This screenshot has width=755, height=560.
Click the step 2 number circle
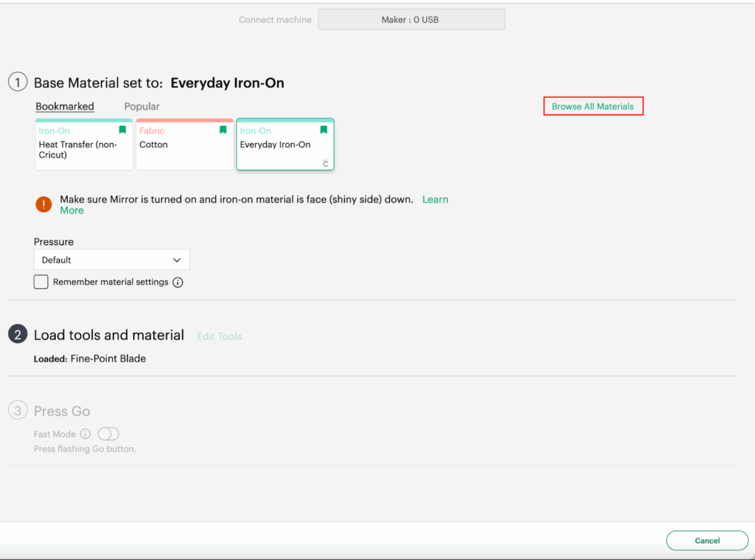point(18,335)
